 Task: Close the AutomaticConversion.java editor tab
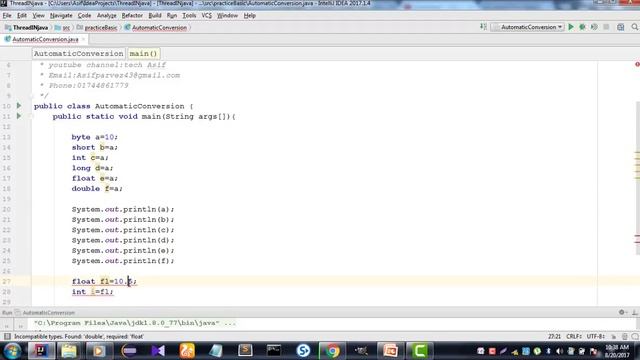[x=84, y=39]
